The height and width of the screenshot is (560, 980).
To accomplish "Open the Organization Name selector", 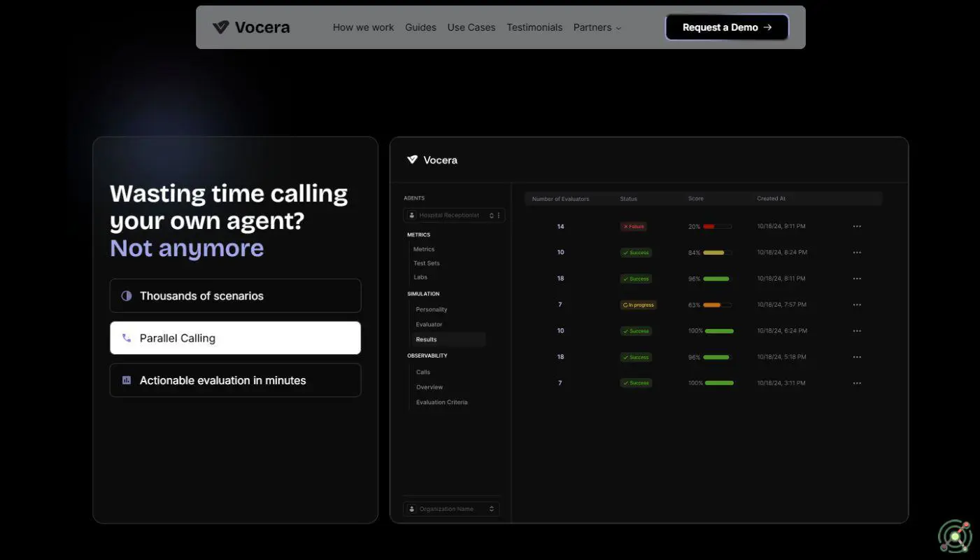I will (x=451, y=509).
